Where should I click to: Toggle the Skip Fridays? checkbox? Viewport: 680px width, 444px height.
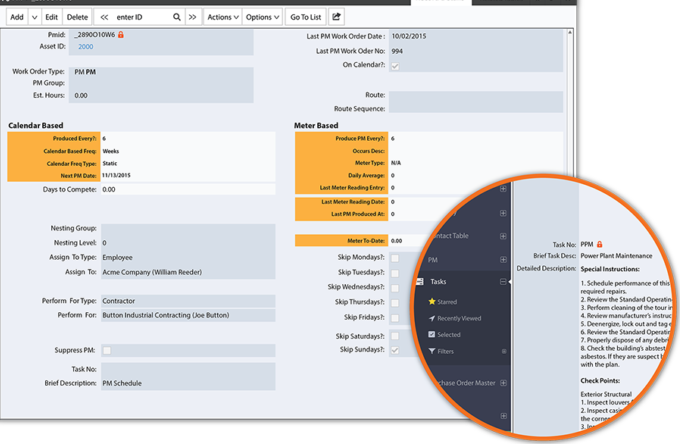(x=395, y=318)
